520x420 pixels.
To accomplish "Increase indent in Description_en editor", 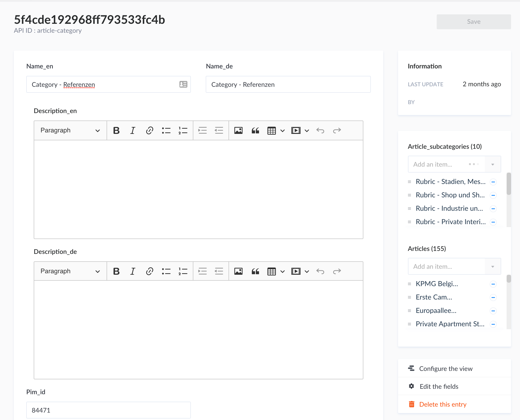I will (202, 130).
